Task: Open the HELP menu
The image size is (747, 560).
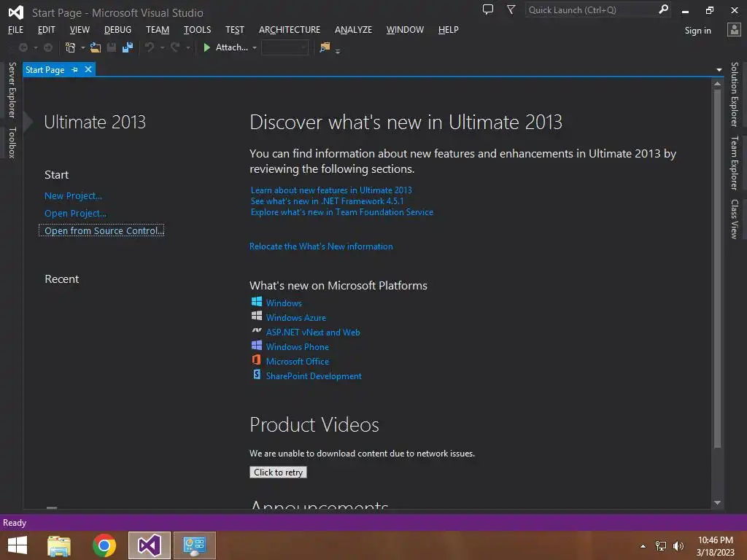Action: tap(449, 29)
